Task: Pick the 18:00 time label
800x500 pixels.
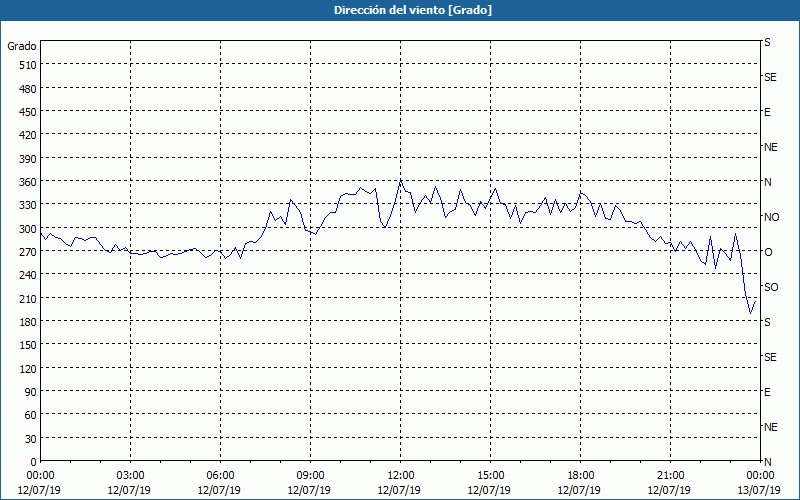Action: pos(581,476)
